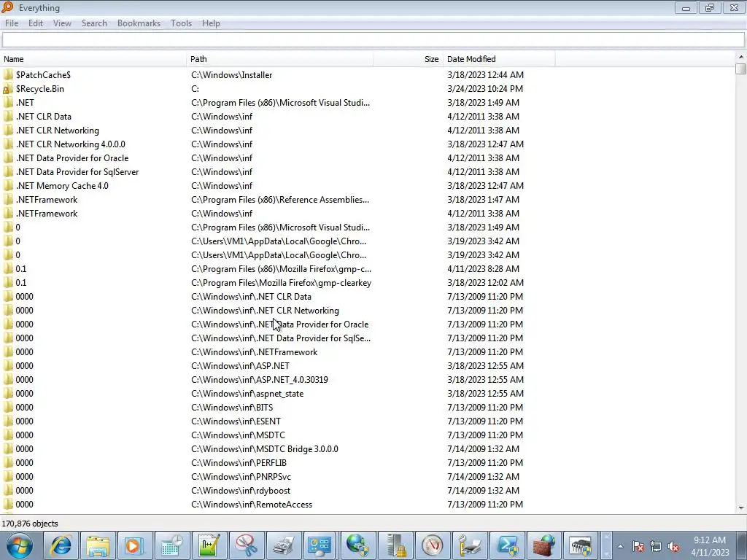Click the muted volume tray icon
The image size is (747, 560).
pyautogui.click(x=673, y=546)
